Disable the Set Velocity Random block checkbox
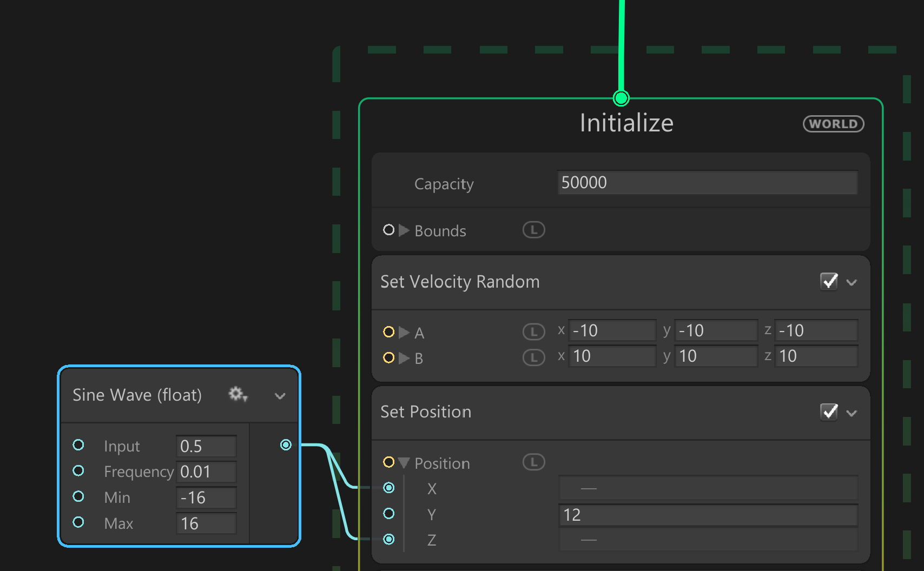 829,281
